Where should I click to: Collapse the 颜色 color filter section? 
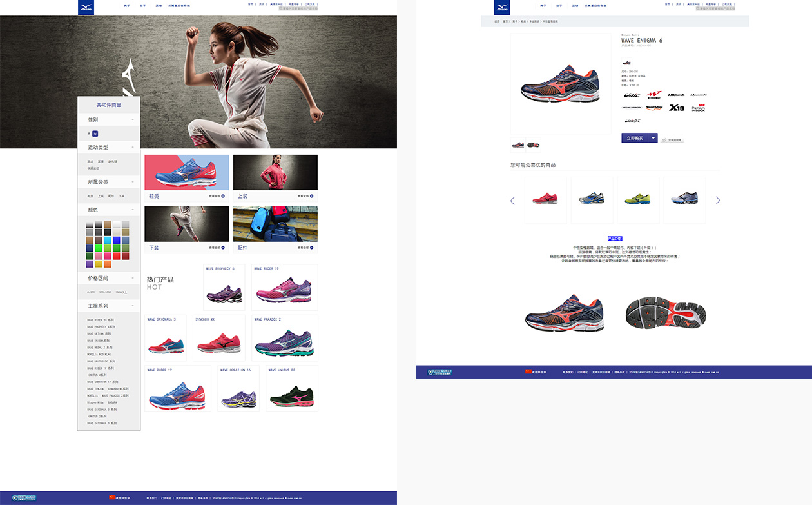coord(133,210)
